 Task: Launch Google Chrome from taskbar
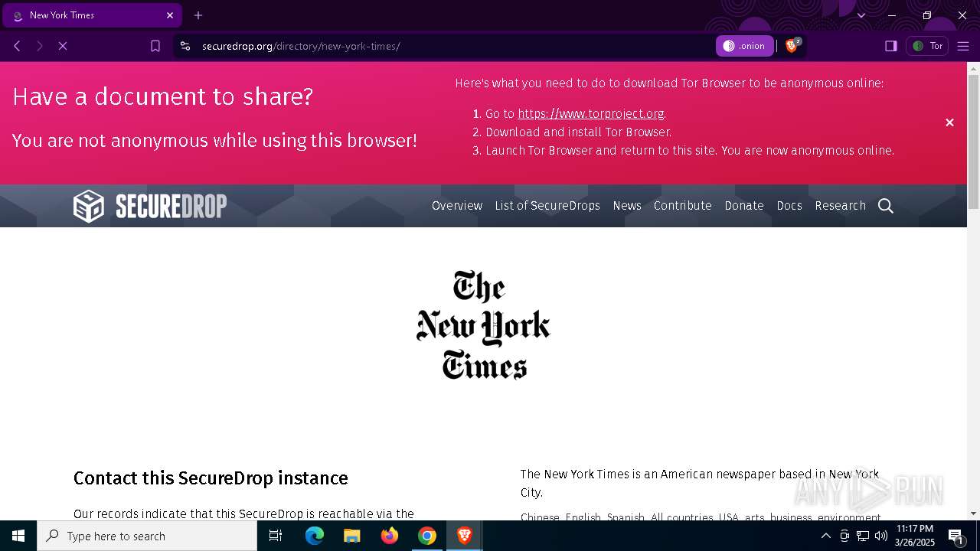(x=427, y=536)
